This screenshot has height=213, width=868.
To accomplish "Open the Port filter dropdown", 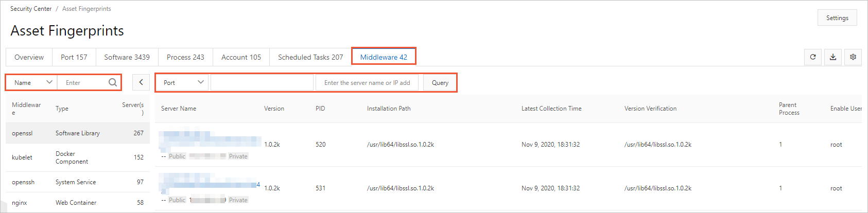I will tap(182, 82).
